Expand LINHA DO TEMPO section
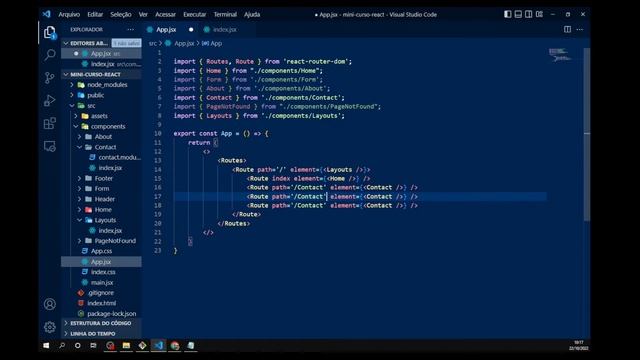This screenshot has height=360, width=640. tap(66, 334)
